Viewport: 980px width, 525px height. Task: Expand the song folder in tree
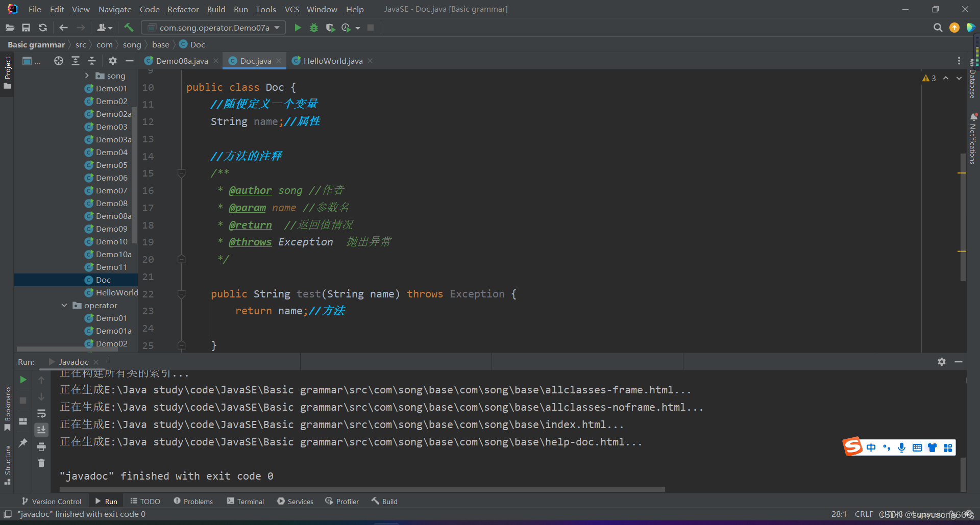(x=87, y=76)
